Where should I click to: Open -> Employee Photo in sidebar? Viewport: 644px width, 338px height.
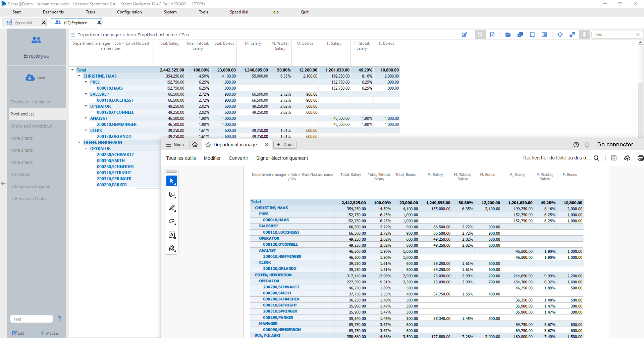[28, 198]
